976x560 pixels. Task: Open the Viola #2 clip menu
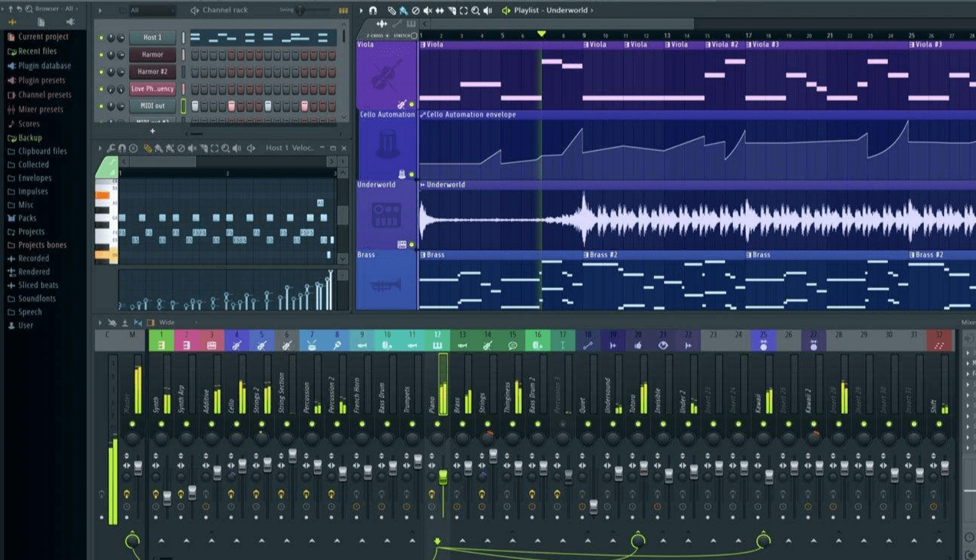708,45
